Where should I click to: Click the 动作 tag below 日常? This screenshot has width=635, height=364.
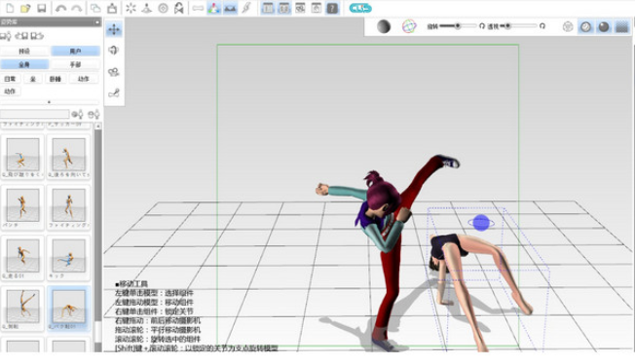point(10,91)
